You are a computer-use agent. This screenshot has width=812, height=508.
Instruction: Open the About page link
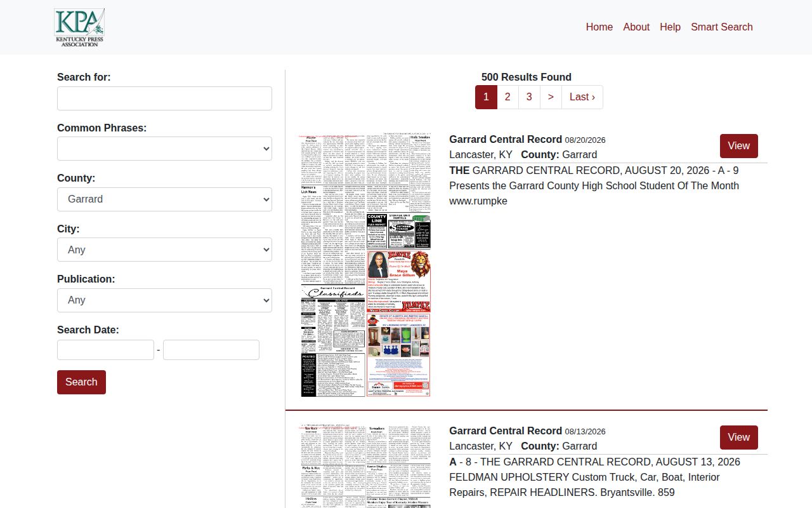coord(636,27)
